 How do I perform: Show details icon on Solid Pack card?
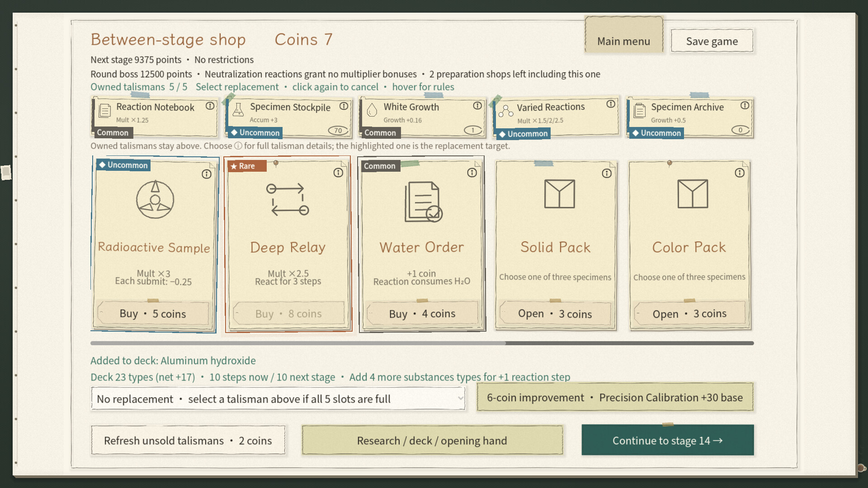607,174
